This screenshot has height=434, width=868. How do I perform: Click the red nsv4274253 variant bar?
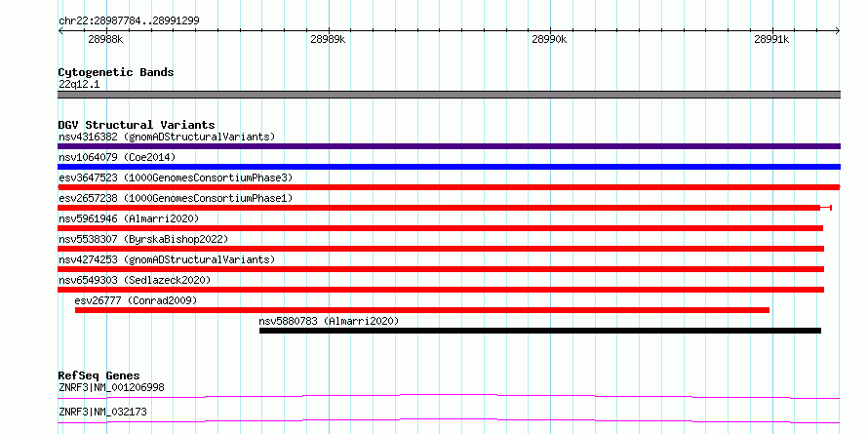click(x=441, y=269)
